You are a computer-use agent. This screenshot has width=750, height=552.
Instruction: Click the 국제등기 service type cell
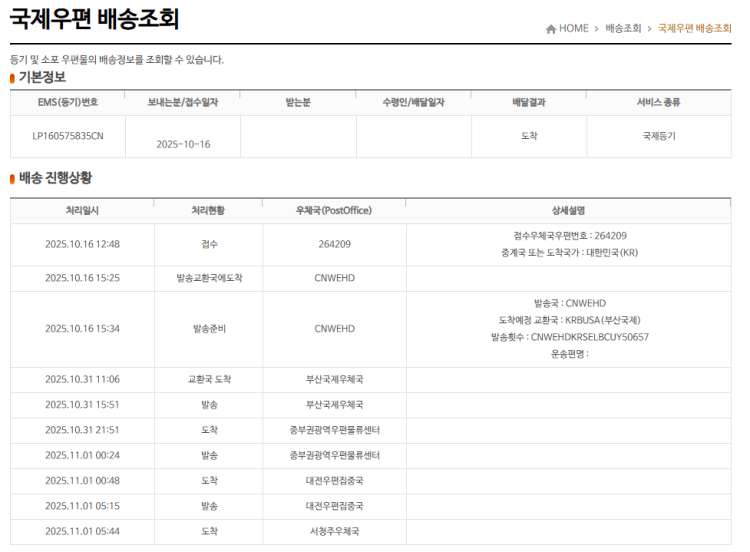658,135
